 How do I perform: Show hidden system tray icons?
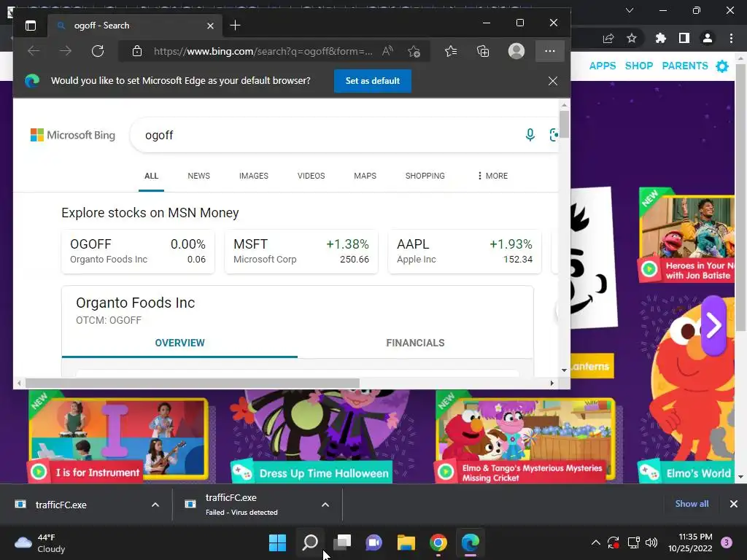coord(596,542)
